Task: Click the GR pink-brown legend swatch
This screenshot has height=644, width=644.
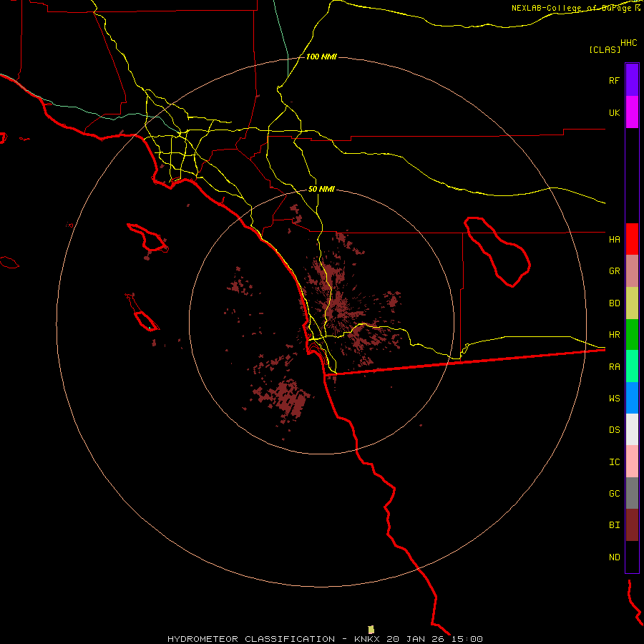Action: click(632, 271)
